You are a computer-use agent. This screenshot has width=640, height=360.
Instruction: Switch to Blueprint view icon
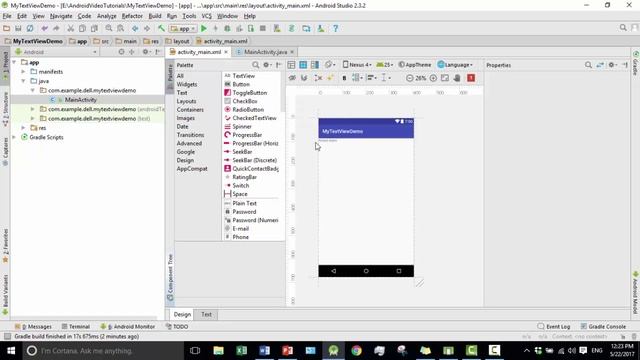click(x=303, y=65)
